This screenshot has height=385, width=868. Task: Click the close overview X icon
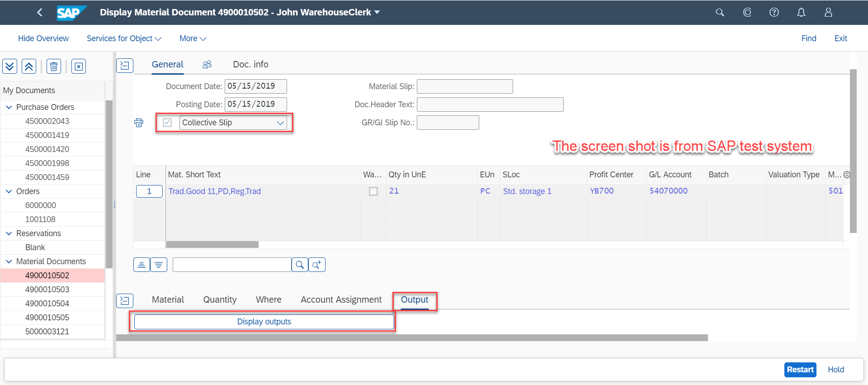[79, 67]
